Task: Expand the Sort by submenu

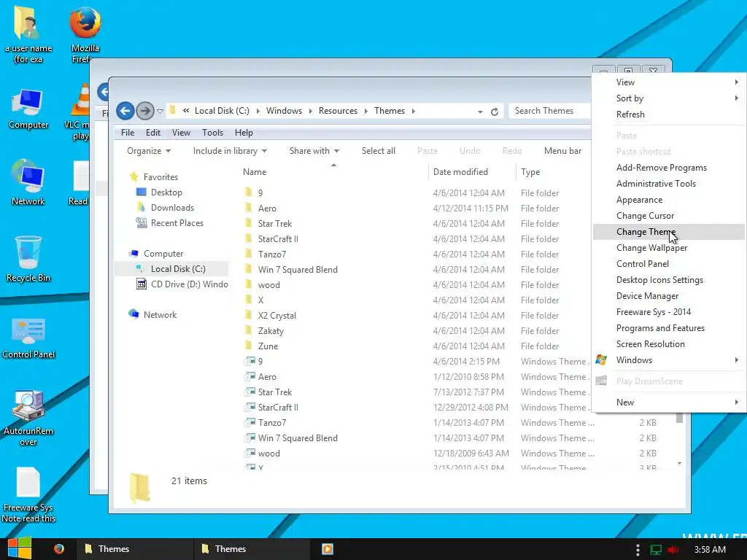Action: pos(668,98)
